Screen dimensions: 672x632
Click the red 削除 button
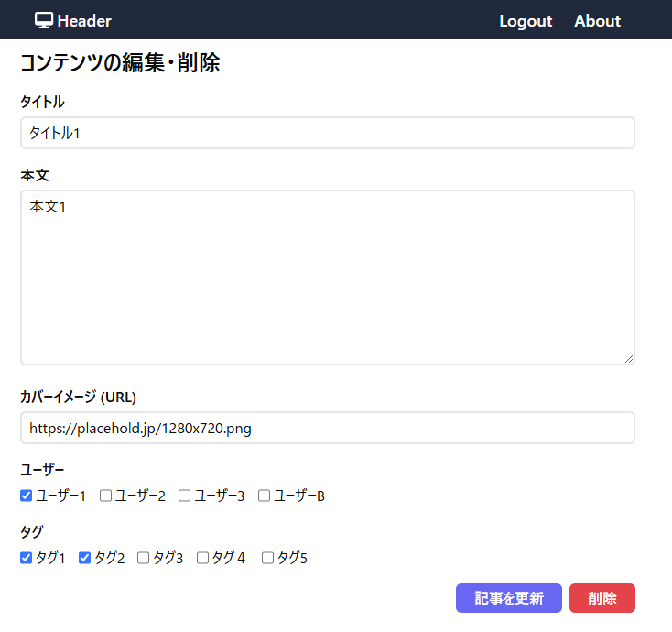602,598
